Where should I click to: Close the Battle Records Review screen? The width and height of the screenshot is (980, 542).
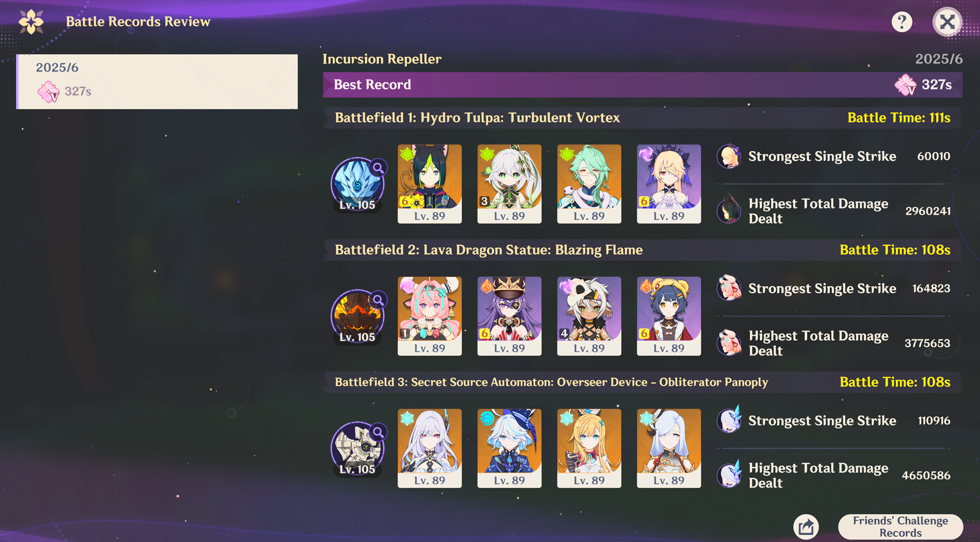pyautogui.click(x=947, y=22)
